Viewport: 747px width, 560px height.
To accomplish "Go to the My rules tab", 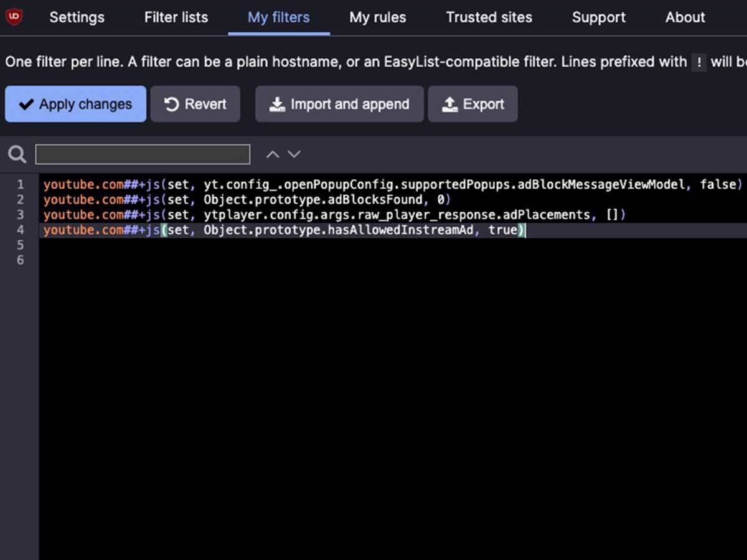I will click(377, 17).
